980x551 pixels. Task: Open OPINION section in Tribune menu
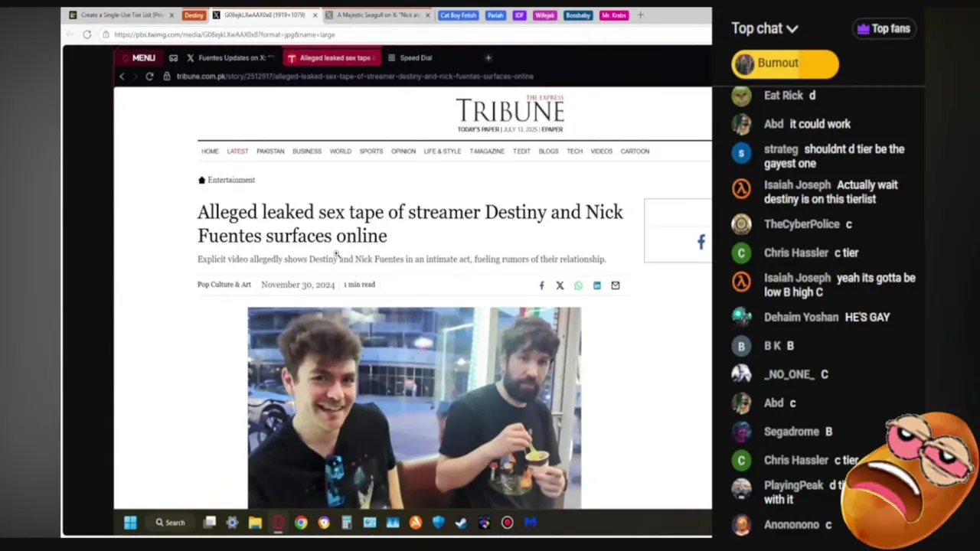click(x=403, y=152)
